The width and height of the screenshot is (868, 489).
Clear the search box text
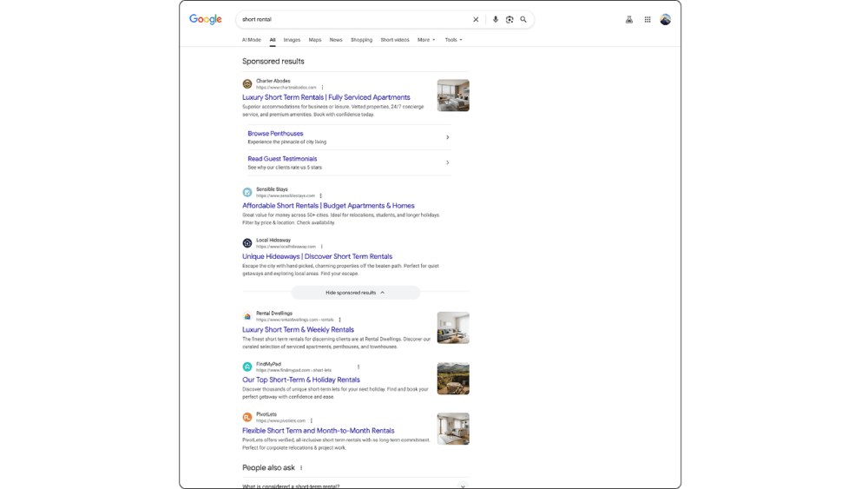click(x=476, y=19)
